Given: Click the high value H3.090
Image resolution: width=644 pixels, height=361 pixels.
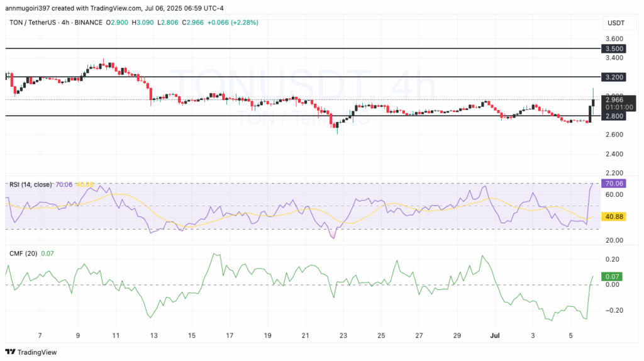Looking at the screenshot, I should click(x=143, y=23).
